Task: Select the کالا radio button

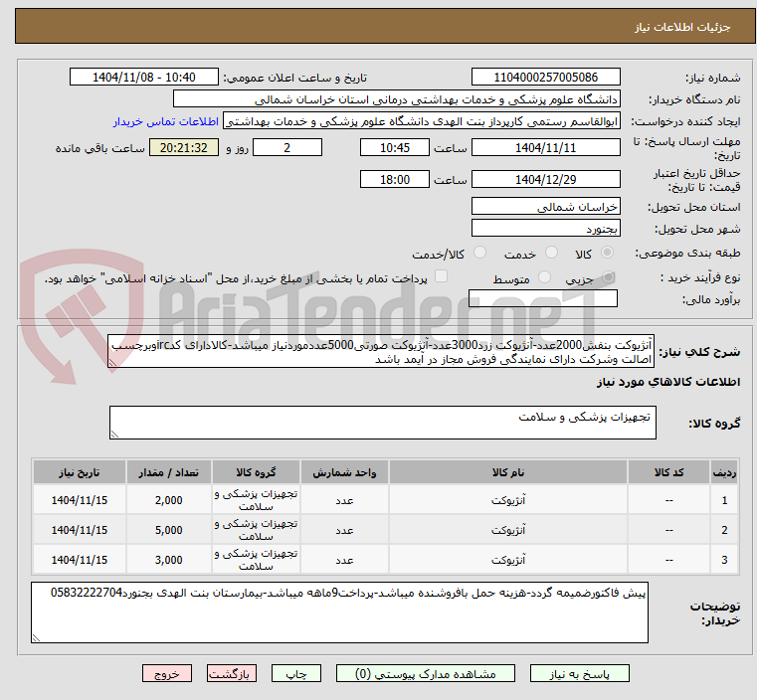Action: 607,253
